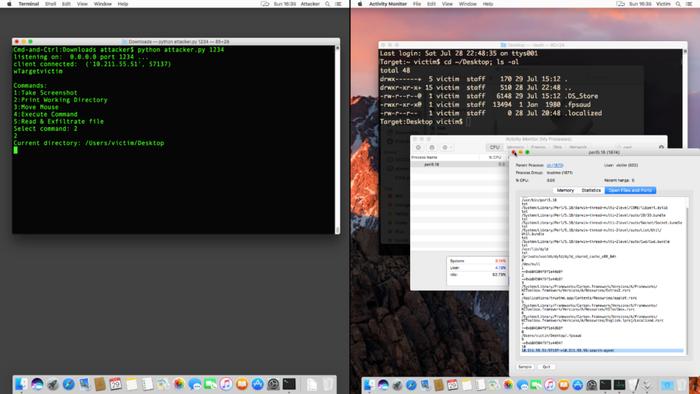This screenshot has height=394, width=700.
Task: Open Terminal in the victim's dock
Action: 605,385
